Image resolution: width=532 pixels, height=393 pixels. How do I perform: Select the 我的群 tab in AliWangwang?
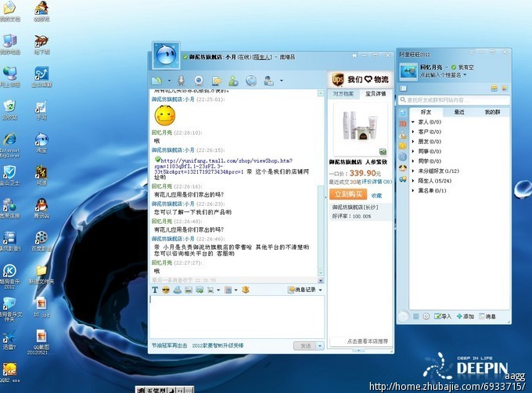[492, 112]
